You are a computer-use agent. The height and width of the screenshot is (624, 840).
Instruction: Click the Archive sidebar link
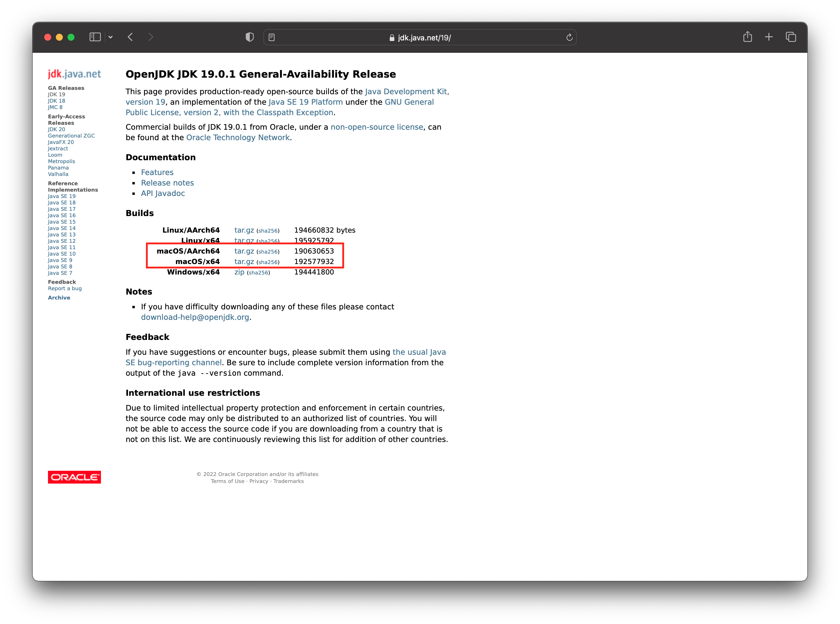point(58,297)
